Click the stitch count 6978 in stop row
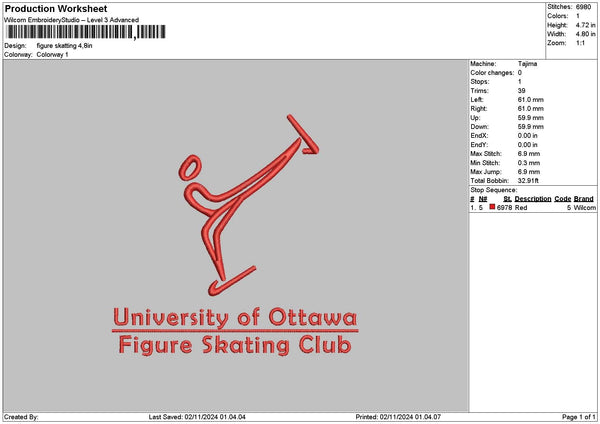Screen dimensions: 600x424 click(504, 207)
